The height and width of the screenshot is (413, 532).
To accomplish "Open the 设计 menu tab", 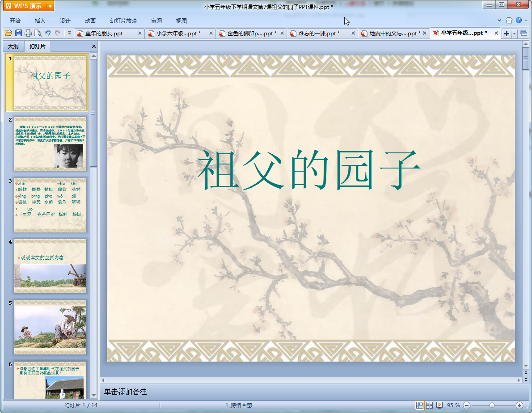I will tap(65, 21).
